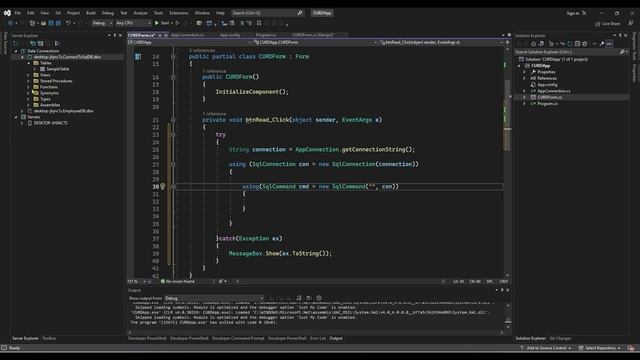Image resolution: width=640 pixels, height=360 pixels.
Task: Open the Debug configuration dropdown
Action: click(x=102, y=23)
